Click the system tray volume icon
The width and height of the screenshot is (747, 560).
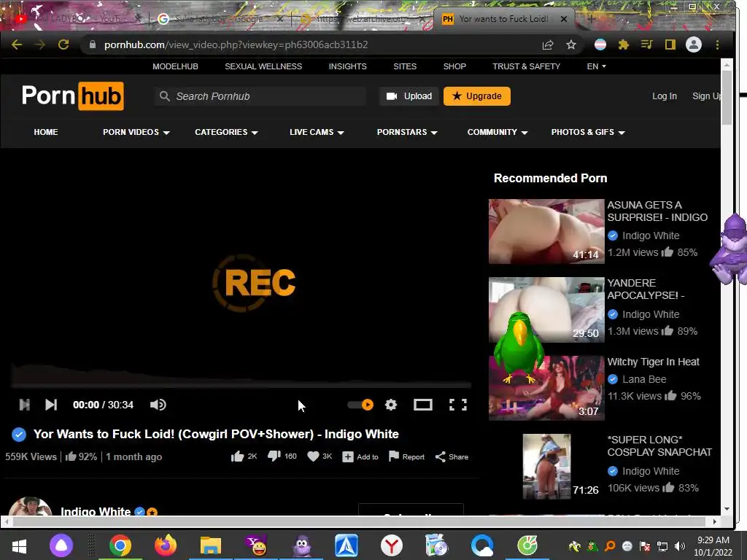680,545
